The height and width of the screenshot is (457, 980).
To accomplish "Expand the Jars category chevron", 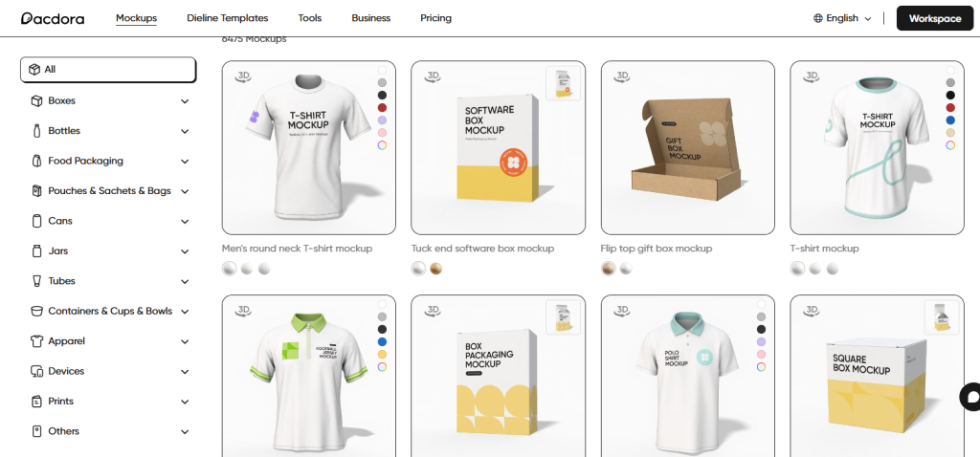I will [185, 251].
